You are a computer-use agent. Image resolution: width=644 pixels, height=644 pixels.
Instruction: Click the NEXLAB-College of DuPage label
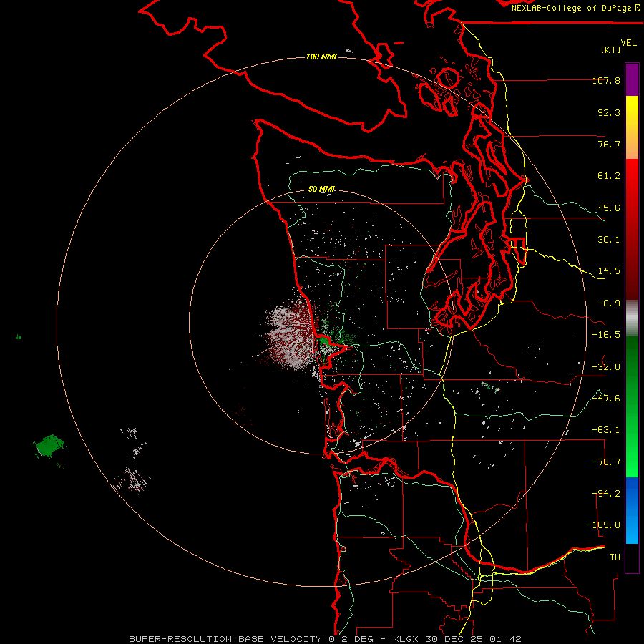(x=575, y=8)
